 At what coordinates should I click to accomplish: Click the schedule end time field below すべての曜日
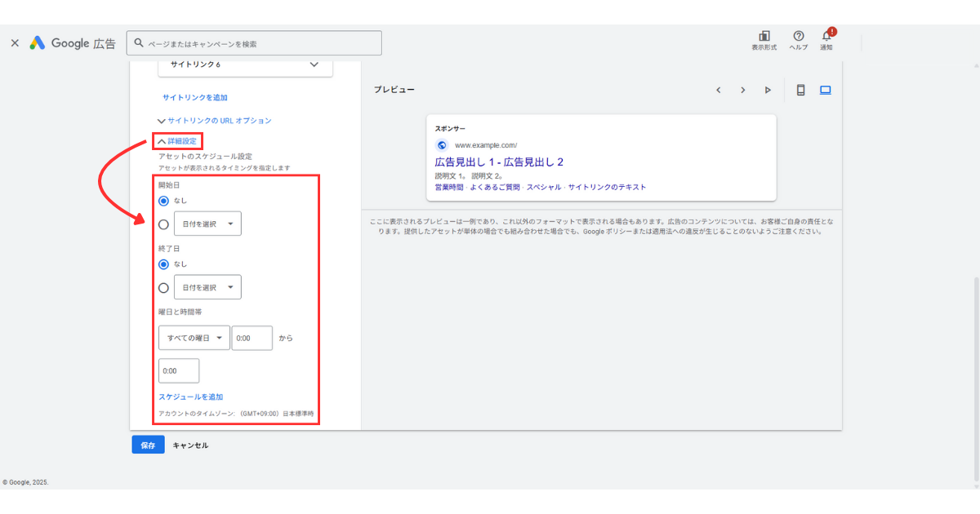(179, 370)
